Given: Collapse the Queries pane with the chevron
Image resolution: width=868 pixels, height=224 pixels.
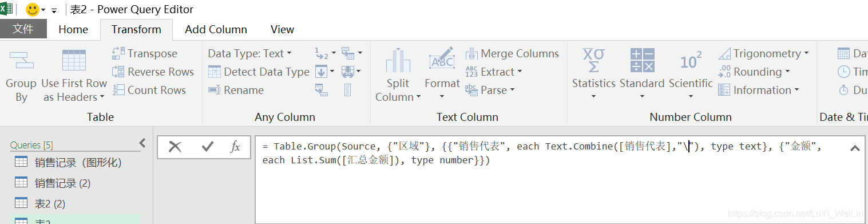Looking at the screenshot, I should [x=142, y=143].
